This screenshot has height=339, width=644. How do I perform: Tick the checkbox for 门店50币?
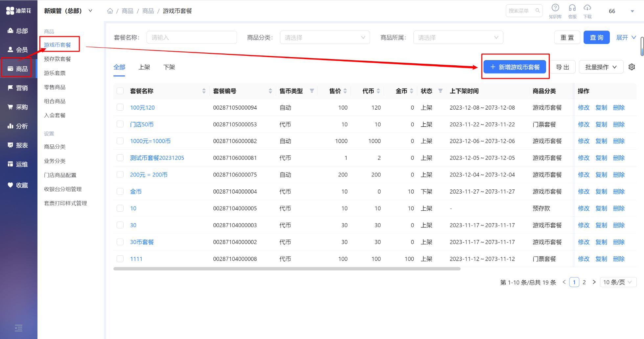[120, 124]
